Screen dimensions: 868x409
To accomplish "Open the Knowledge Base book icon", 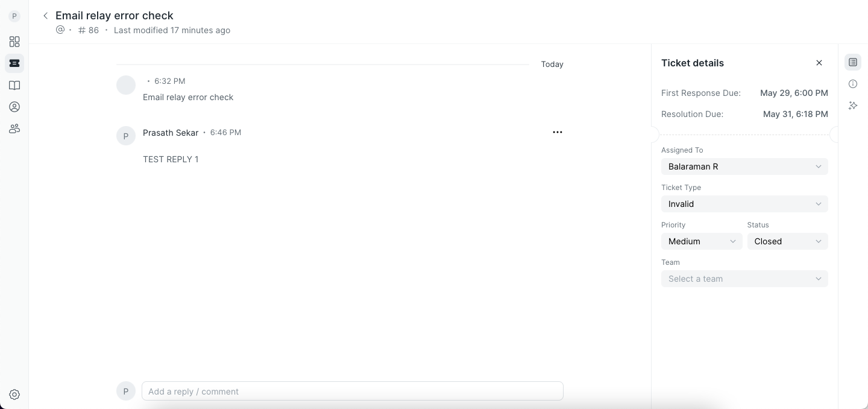I will [14, 85].
